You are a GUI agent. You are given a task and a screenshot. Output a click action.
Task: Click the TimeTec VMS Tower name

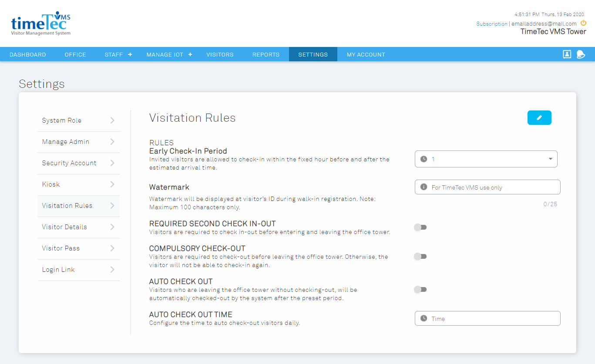coord(553,32)
